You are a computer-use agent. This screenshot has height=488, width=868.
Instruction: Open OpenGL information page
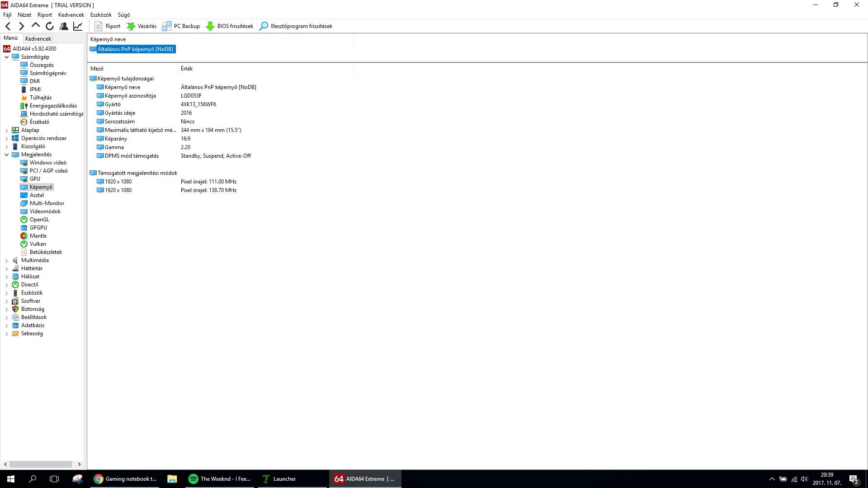coord(39,220)
